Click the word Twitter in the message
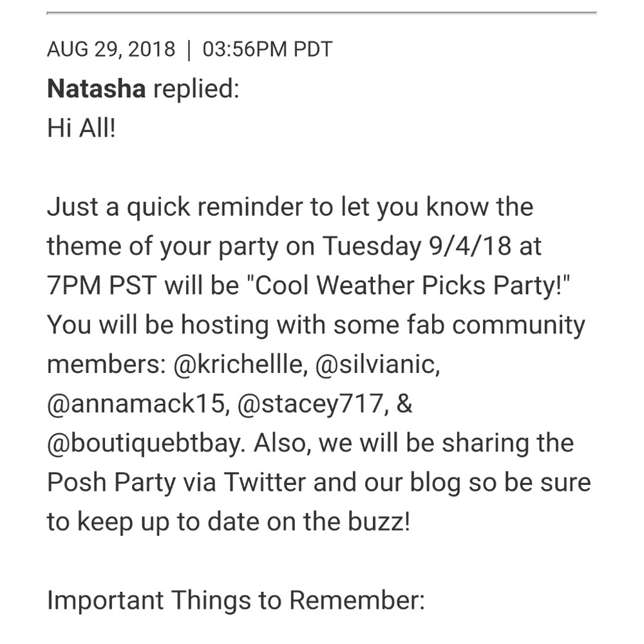The height and width of the screenshot is (644, 644). [x=265, y=482]
